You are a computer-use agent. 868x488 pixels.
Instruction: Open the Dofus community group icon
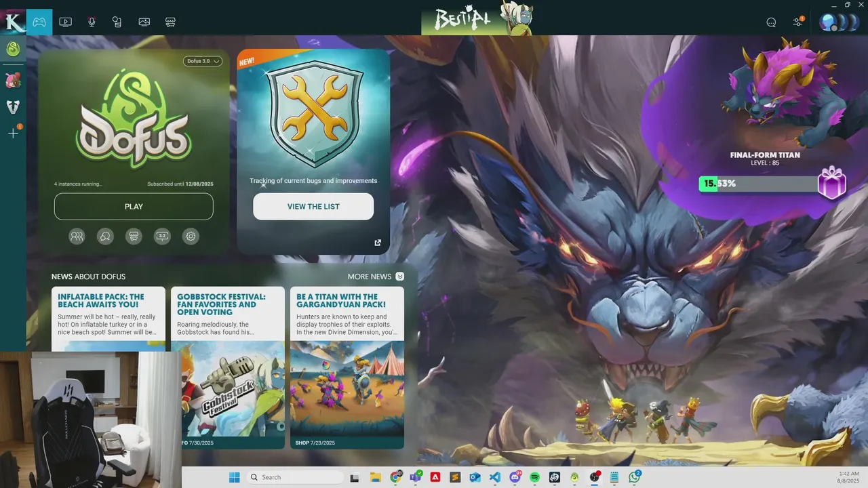point(77,237)
